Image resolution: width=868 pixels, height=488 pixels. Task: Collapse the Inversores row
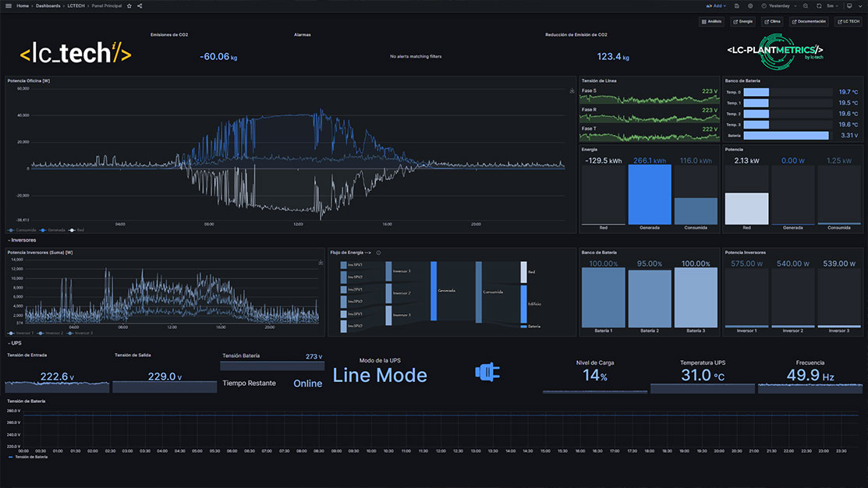23,240
